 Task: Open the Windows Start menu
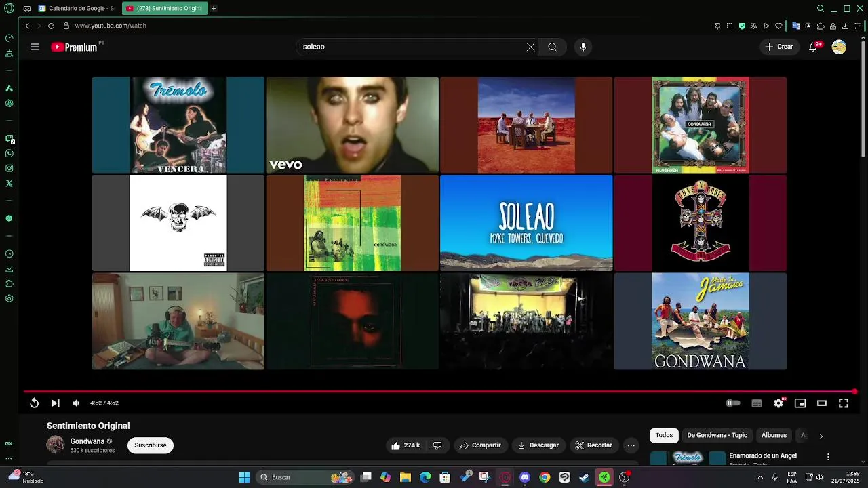(244, 477)
